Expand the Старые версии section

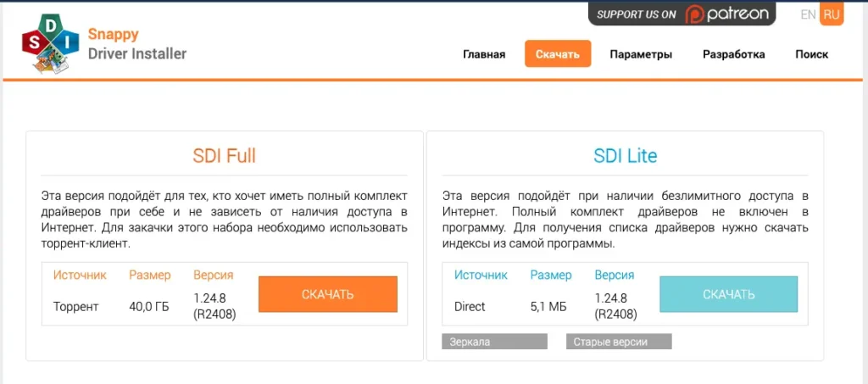619,342
